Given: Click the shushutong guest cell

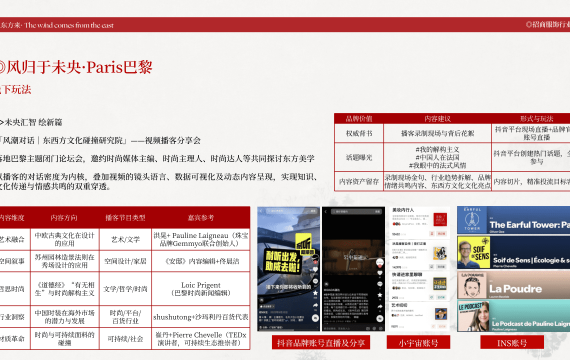Looking at the screenshot, I should 201,317.
